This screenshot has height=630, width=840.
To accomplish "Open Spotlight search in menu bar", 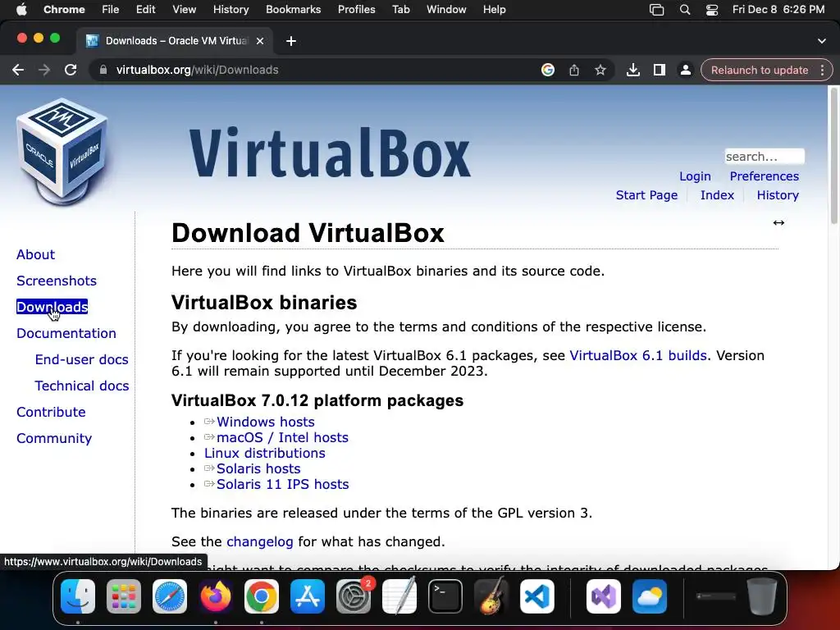I will 685,10.
